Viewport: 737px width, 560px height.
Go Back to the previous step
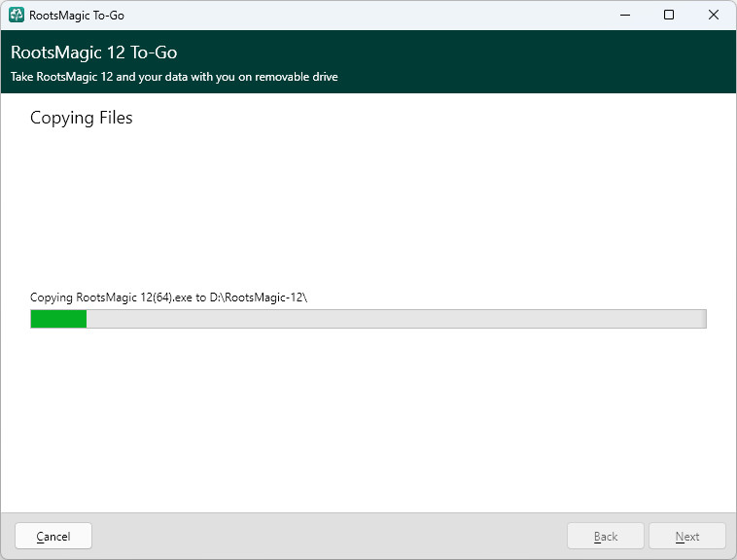(606, 536)
